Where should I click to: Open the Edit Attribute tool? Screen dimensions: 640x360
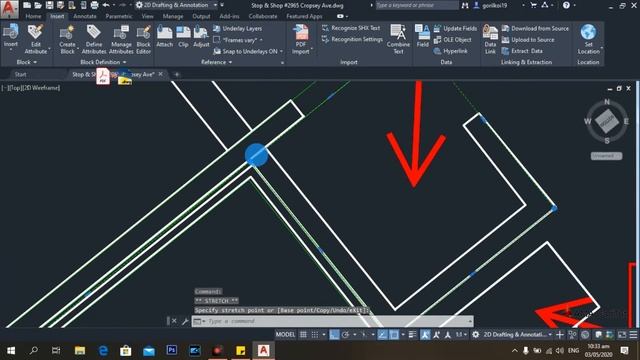click(36, 39)
